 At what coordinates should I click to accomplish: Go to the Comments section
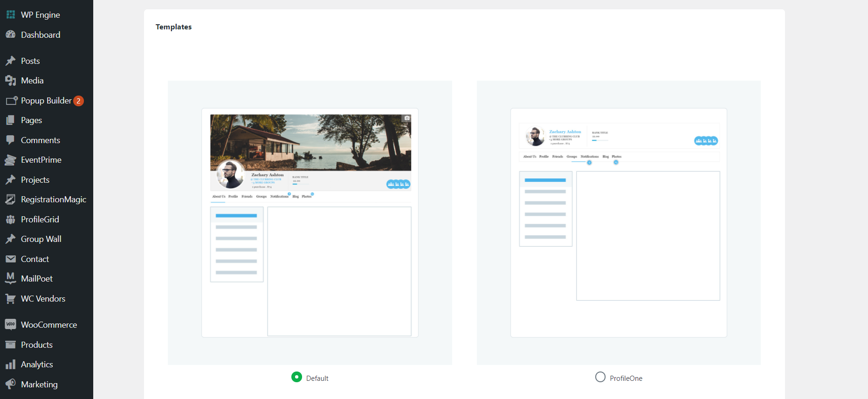pyautogui.click(x=40, y=140)
